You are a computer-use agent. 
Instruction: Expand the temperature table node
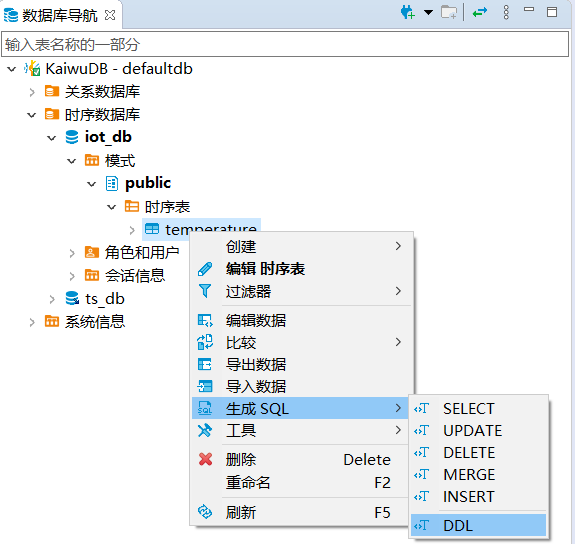tap(132, 230)
